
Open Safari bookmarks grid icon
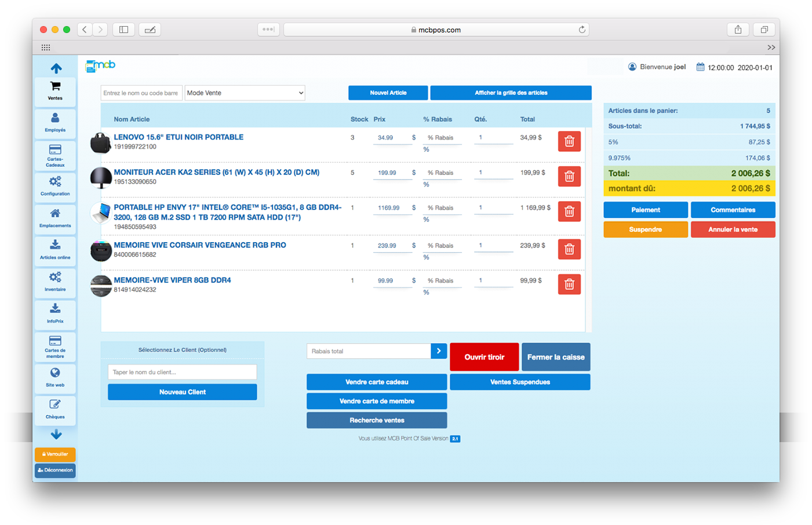pos(46,48)
